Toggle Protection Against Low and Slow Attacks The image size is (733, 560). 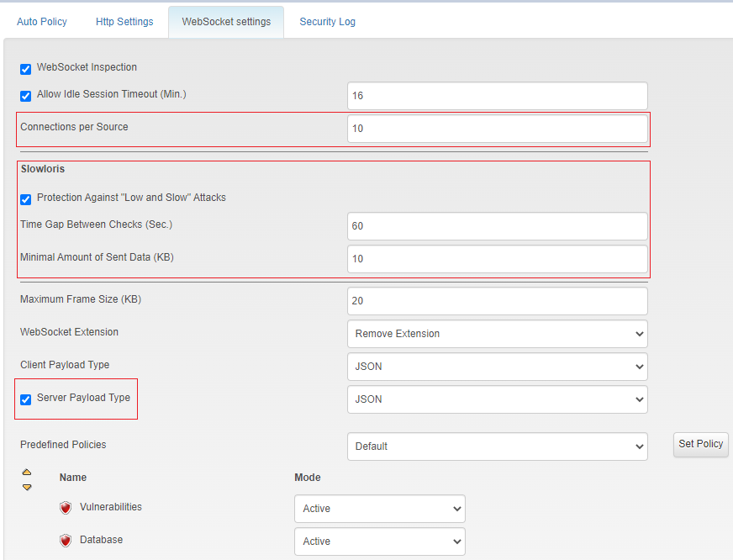coord(25,198)
